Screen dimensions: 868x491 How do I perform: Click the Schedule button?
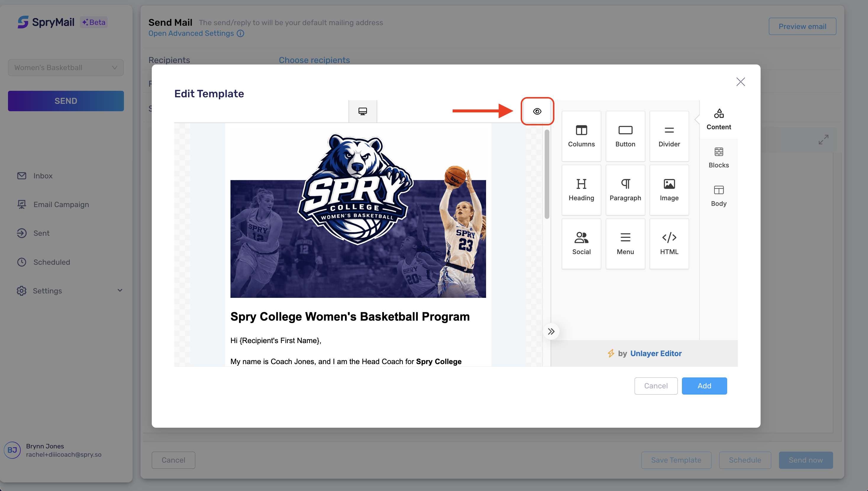pos(745,460)
